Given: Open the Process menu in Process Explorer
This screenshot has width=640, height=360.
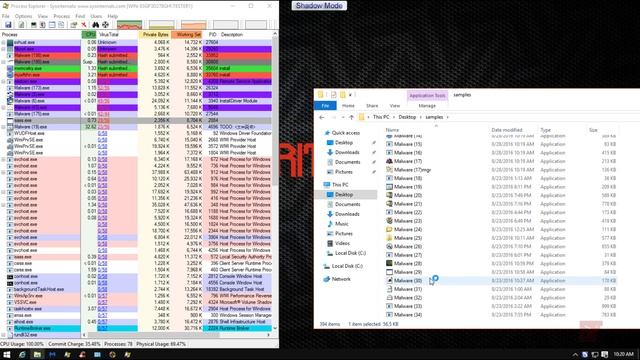Looking at the screenshot, I should coord(62,16).
